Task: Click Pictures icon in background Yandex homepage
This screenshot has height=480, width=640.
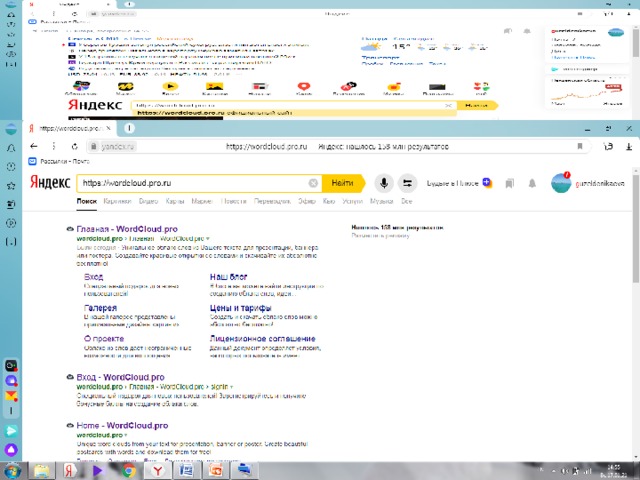Action: (215, 88)
